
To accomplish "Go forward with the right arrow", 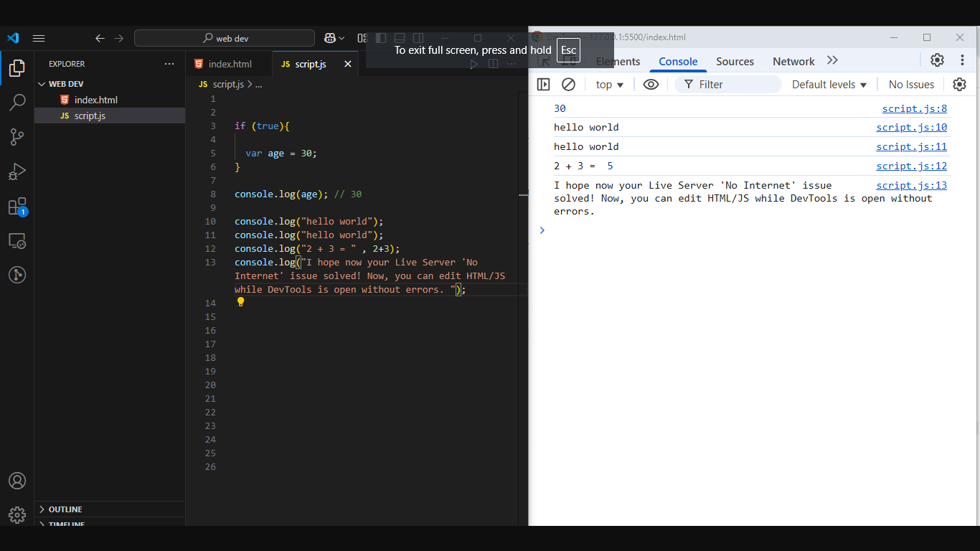I will (x=119, y=38).
